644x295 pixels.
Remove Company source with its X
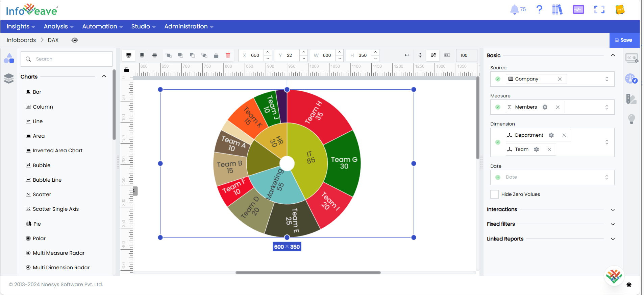(x=560, y=79)
